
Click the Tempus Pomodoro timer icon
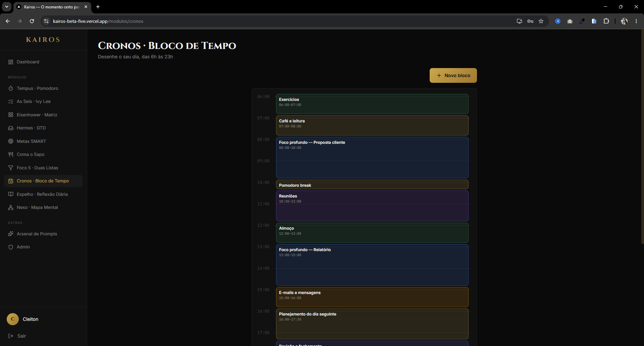pyautogui.click(x=11, y=89)
